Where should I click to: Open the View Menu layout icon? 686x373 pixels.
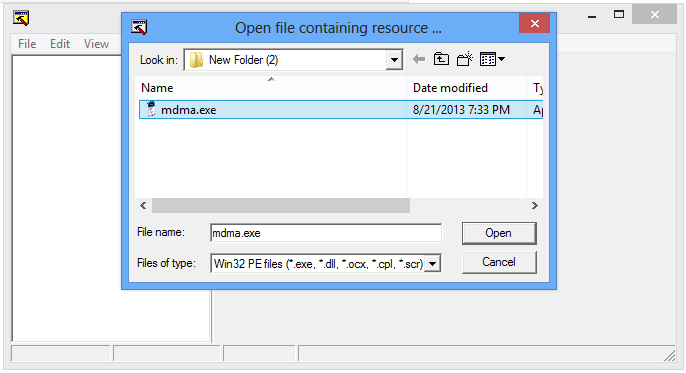tap(492, 59)
